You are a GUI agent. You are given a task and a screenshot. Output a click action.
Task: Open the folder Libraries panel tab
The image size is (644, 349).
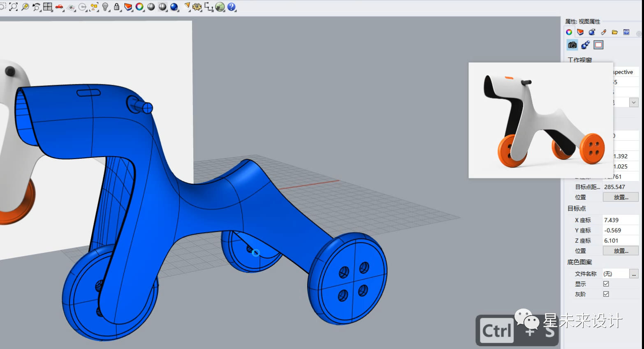[x=615, y=32]
